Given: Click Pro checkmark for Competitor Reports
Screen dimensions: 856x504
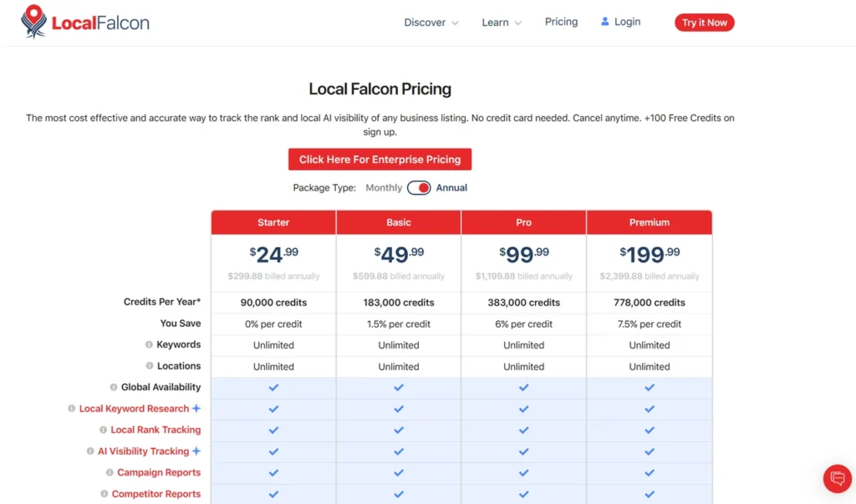Looking at the screenshot, I should coord(523,494).
